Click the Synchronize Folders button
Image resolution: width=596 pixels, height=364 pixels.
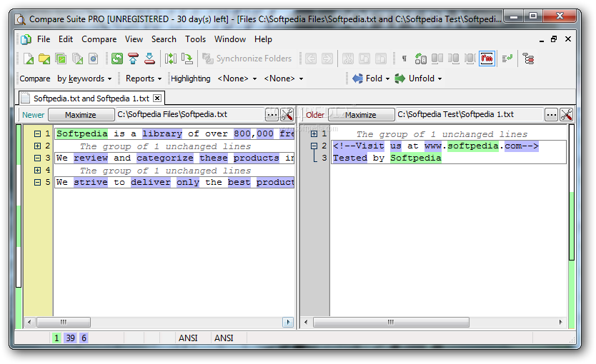[x=247, y=59]
